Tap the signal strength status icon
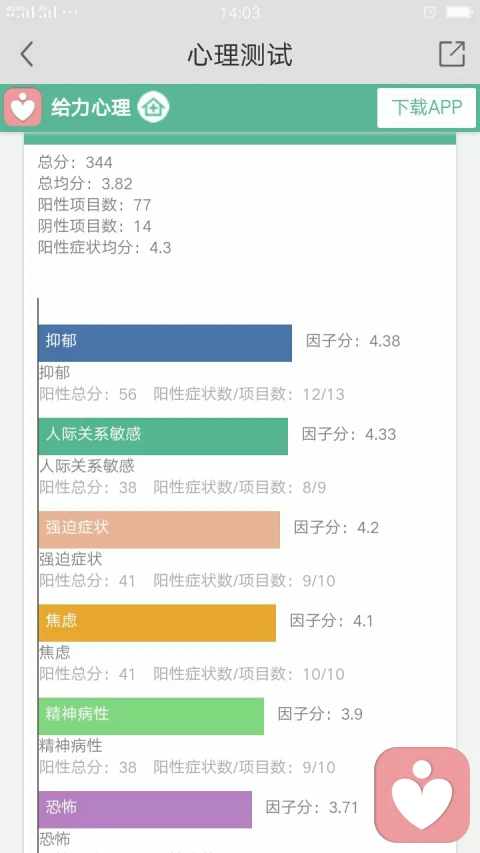Image resolution: width=480 pixels, height=853 pixels. [x=32, y=12]
